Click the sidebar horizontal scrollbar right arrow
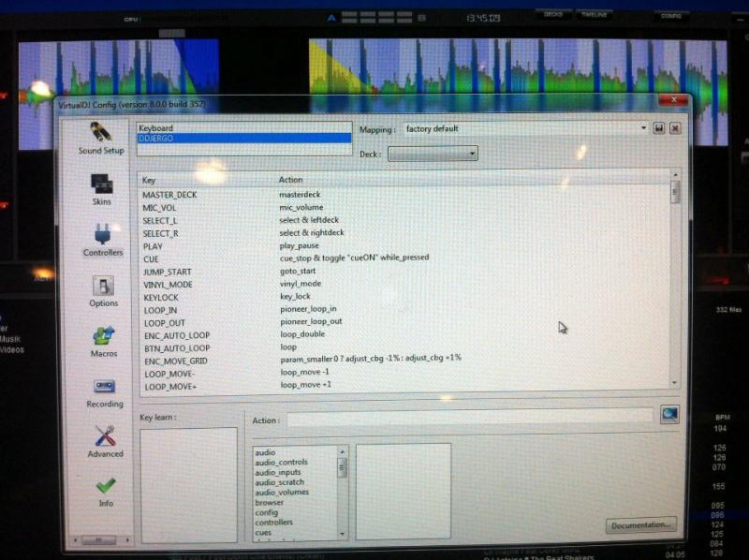The height and width of the screenshot is (560, 749). (x=127, y=540)
